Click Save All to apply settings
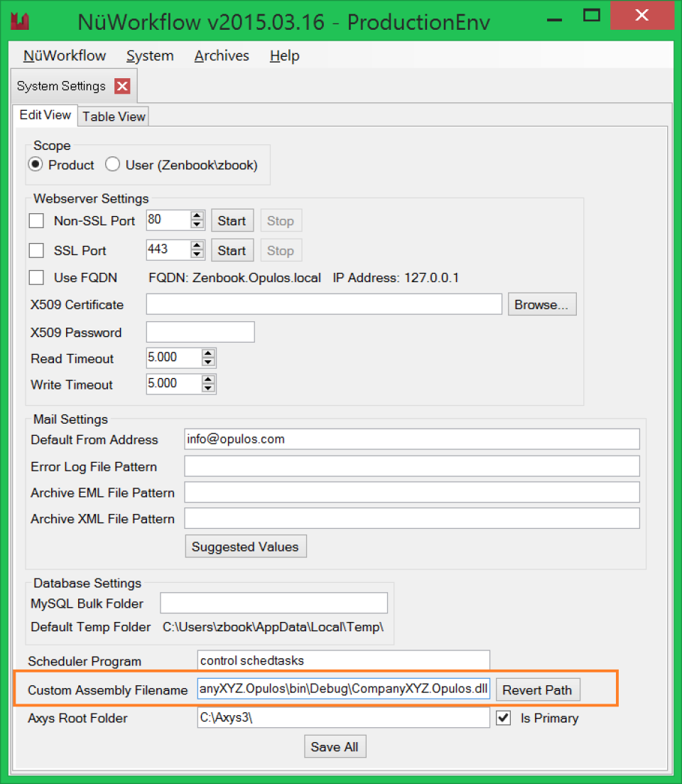682x784 pixels. [335, 746]
